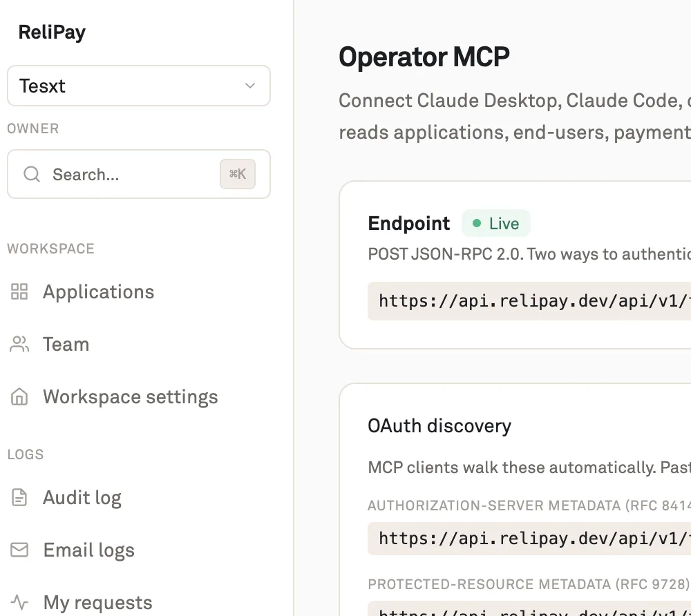Click the My requests activity icon
The width and height of the screenshot is (691, 616).
[19, 601]
